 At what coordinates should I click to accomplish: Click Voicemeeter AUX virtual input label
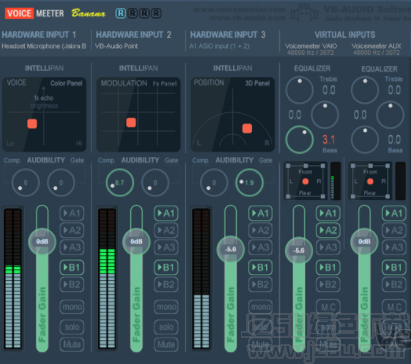coord(376,46)
